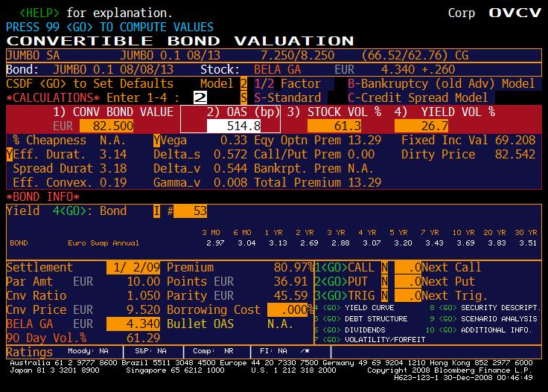This screenshot has width=548, height=392.
Task: Open 7 <GO> Volatility/Forfeit
Action: (x=370, y=340)
